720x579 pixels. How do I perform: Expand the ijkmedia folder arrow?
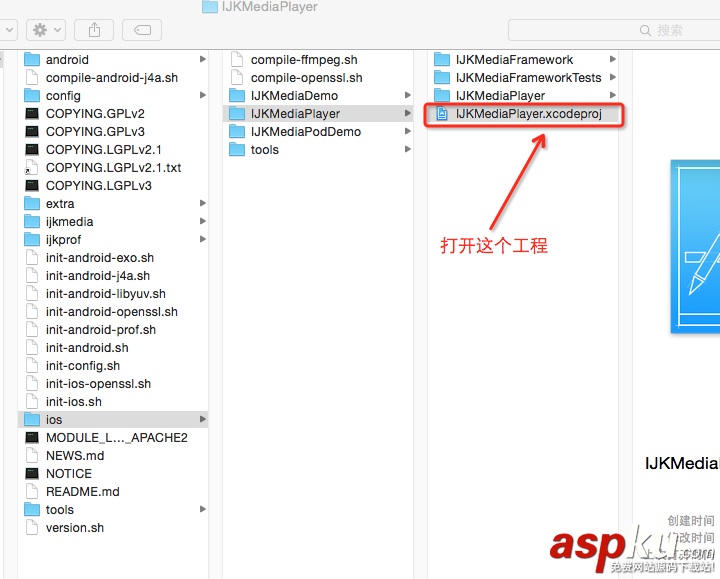click(202, 221)
